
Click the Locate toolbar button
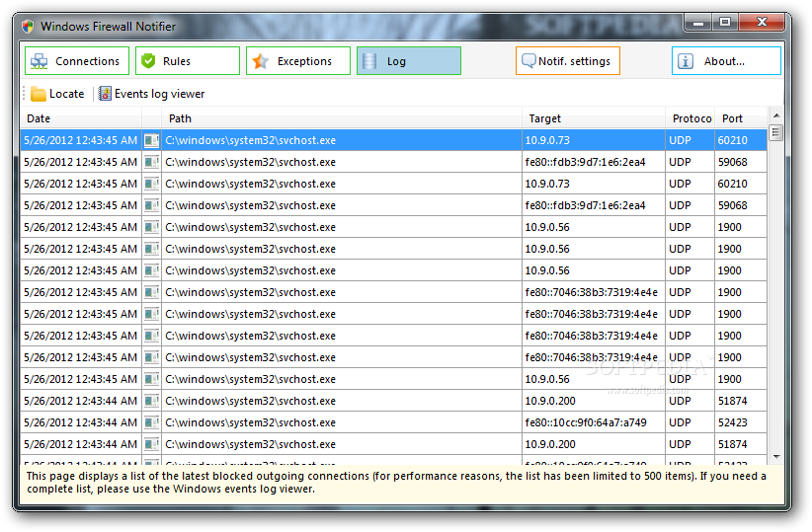pyautogui.click(x=57, y=94)
